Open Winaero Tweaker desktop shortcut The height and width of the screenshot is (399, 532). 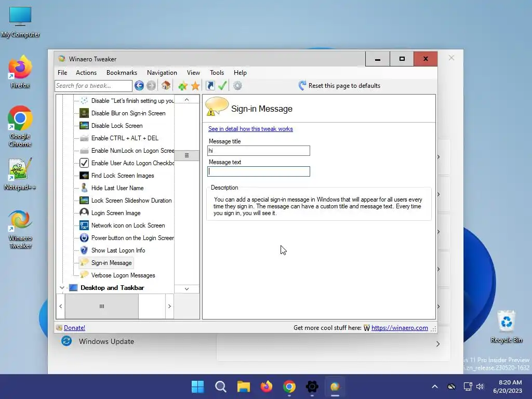tap(20, 229)
